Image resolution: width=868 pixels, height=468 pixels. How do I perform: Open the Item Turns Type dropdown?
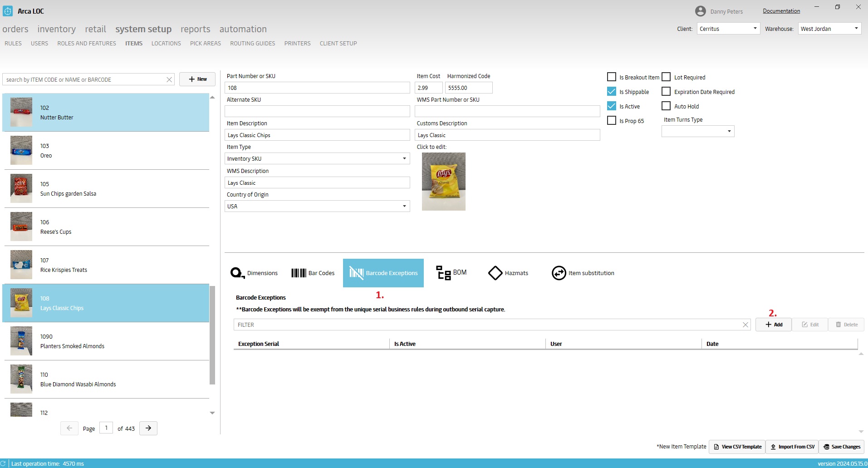tap(698, 131)
